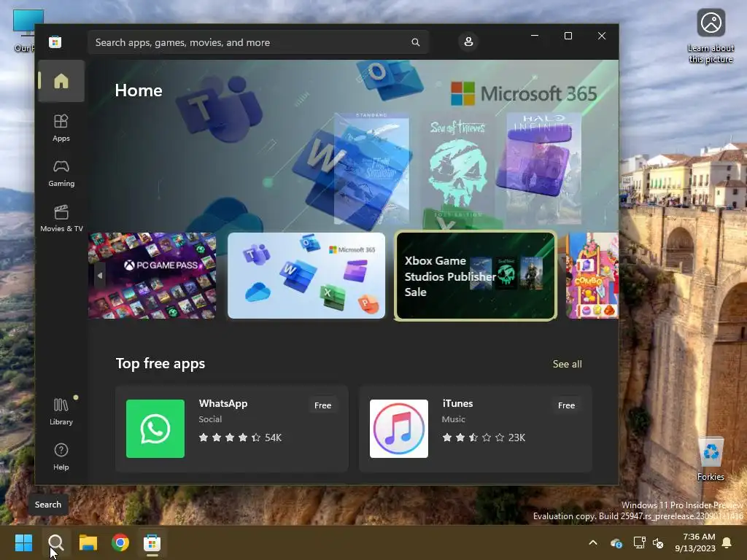This screenshot has width=747, height=560.
Task: Open Halo Infinite hero cover
Action: click(543, 169)
